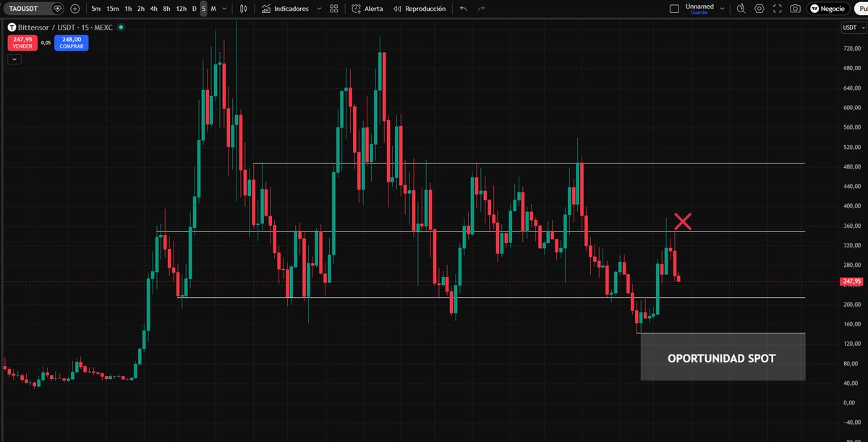868x442 pixels.
Task: Open the layout setup square icon
Action: point(674,9)
